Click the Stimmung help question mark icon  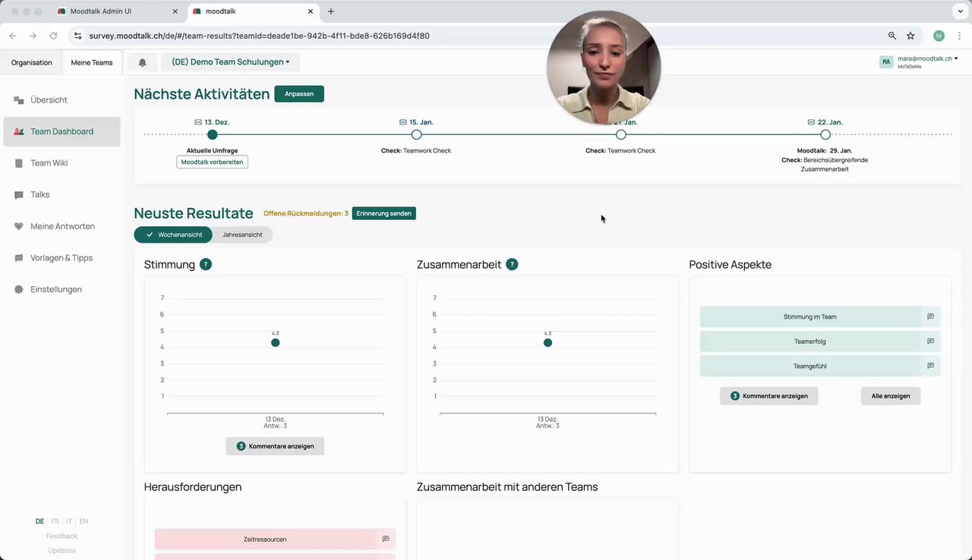(x=206, y=265)
